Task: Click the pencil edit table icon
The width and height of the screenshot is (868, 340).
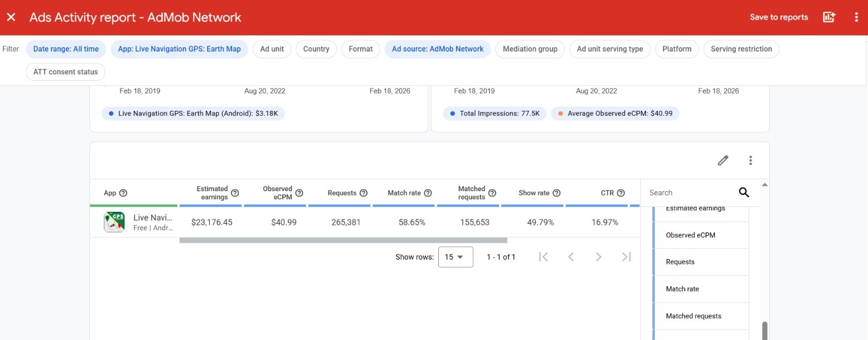Action: [723, 160]
